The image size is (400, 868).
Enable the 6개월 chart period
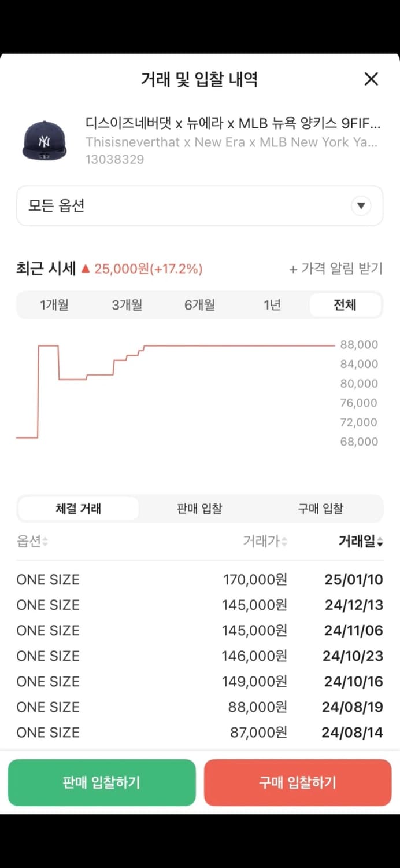[x=199, y=306]
